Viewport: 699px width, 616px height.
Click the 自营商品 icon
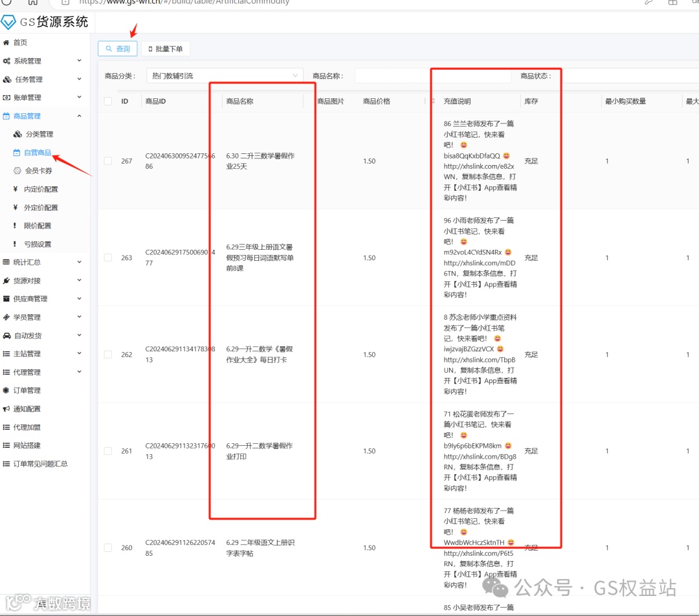pyautogui.click(x=16, y=153)
